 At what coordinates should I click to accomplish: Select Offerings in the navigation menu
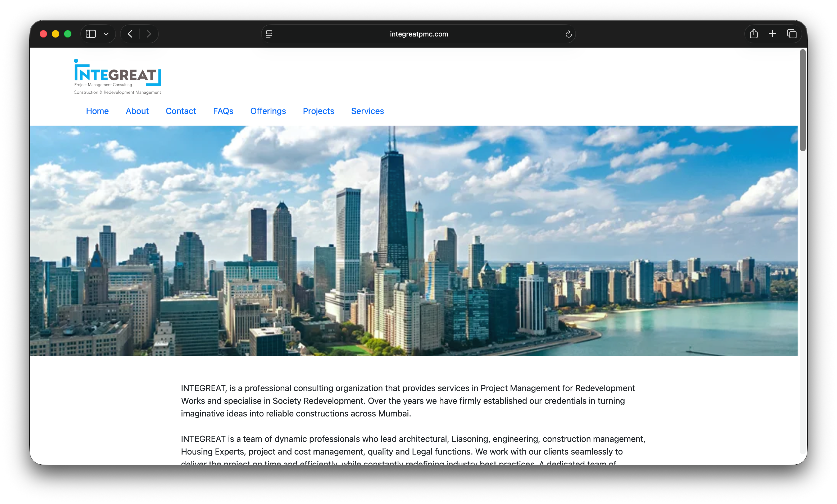click(x=268, y=111)
